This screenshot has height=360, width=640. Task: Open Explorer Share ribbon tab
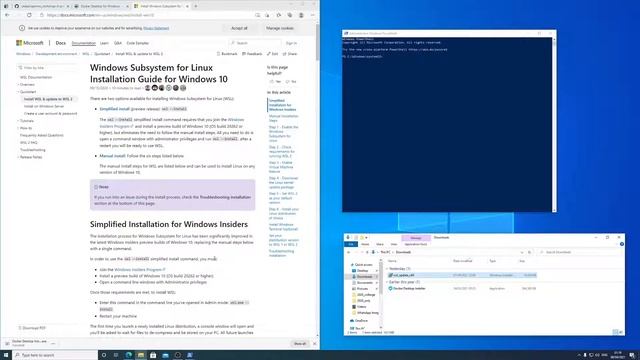(x=380, y=244)
